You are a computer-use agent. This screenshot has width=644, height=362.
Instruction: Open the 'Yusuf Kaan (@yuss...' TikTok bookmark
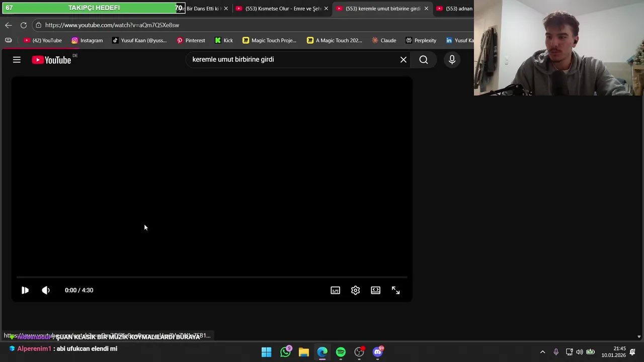click(139, 40)
